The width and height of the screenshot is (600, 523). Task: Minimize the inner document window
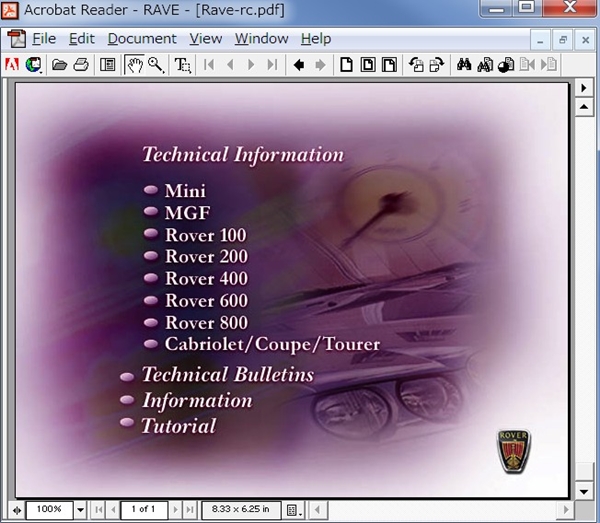pyautogui.click(x=540, y=39)
